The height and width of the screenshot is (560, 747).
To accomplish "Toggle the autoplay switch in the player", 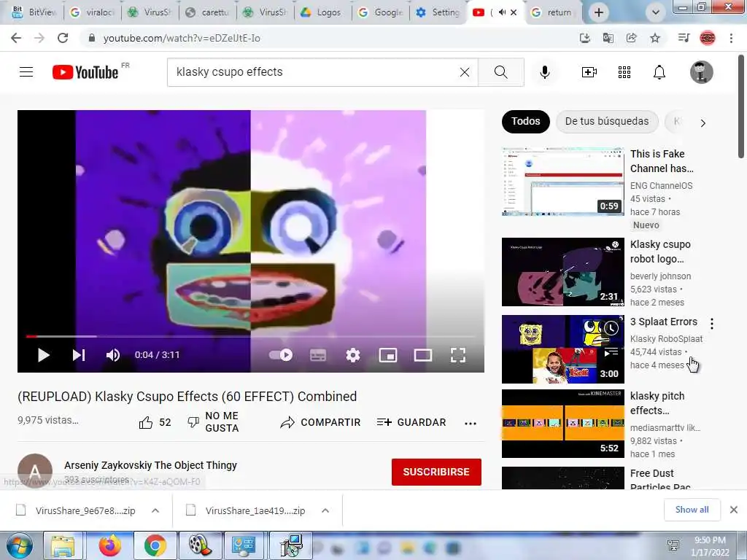I will tap(281, 355).
